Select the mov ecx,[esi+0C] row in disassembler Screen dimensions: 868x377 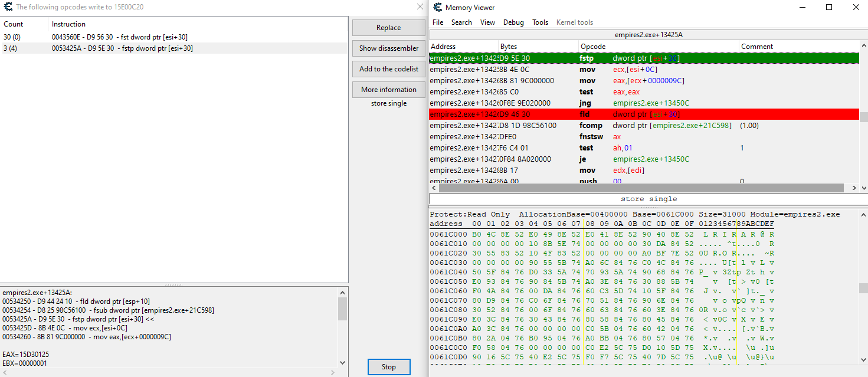(x=644, y=70)
